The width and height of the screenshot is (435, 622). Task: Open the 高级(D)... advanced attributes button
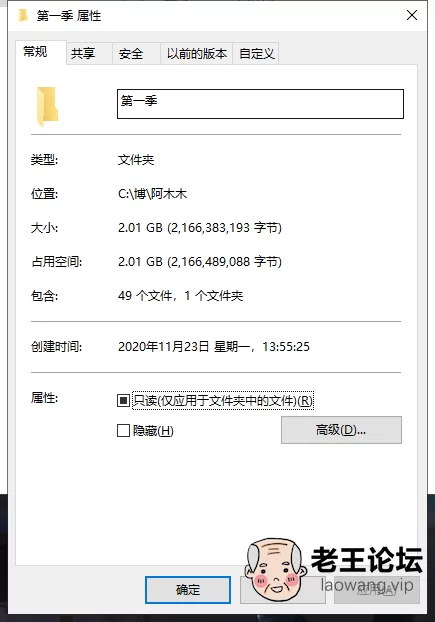point(341,430)
